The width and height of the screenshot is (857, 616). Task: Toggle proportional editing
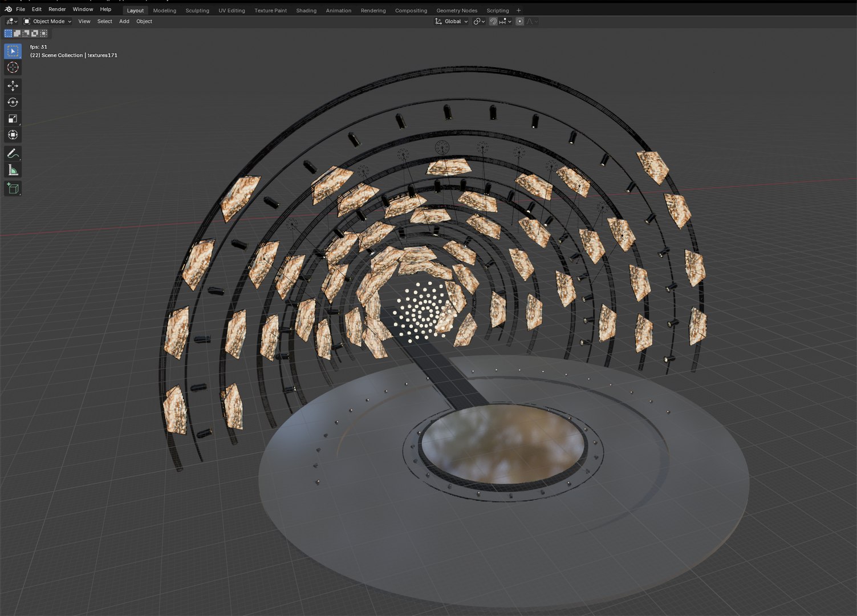[x=519, y=21]
